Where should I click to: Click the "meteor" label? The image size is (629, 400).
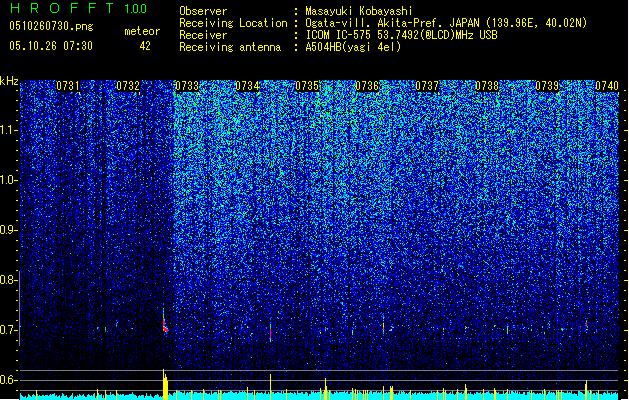pos(142,31)
